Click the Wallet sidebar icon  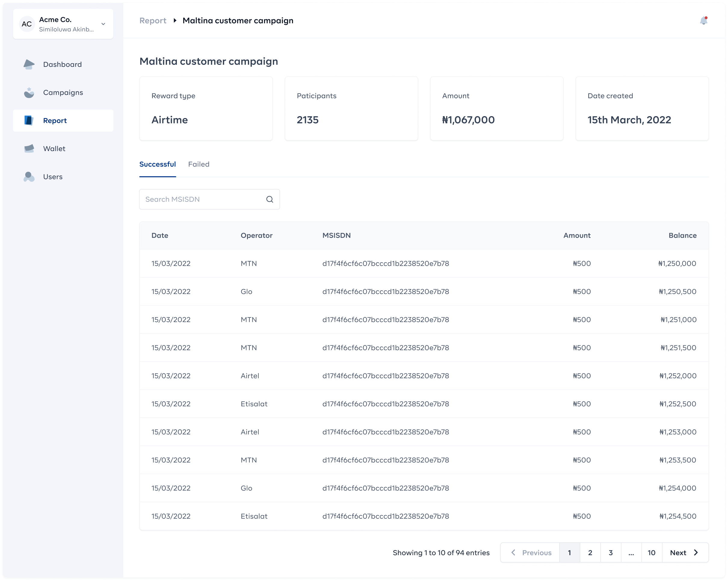(x=29, y=149)
